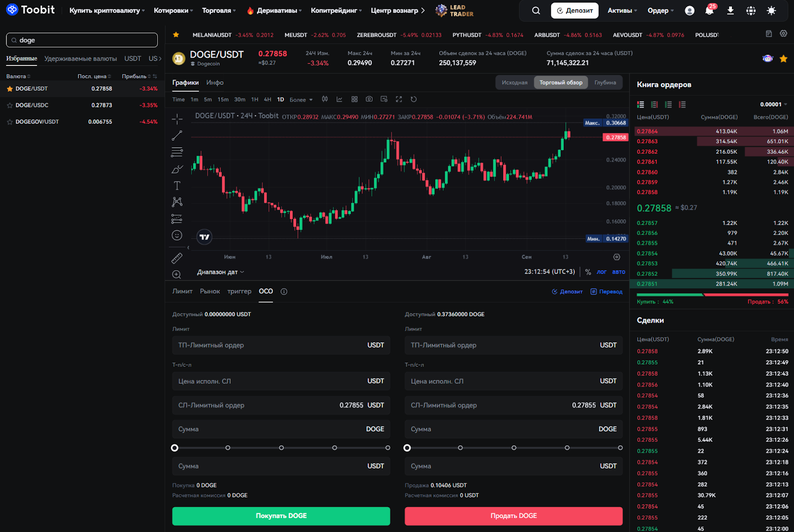The width and height of the screenshot is (794, 532).
Task: Open the Диапазон дат selector
Action: click(220, 272)
